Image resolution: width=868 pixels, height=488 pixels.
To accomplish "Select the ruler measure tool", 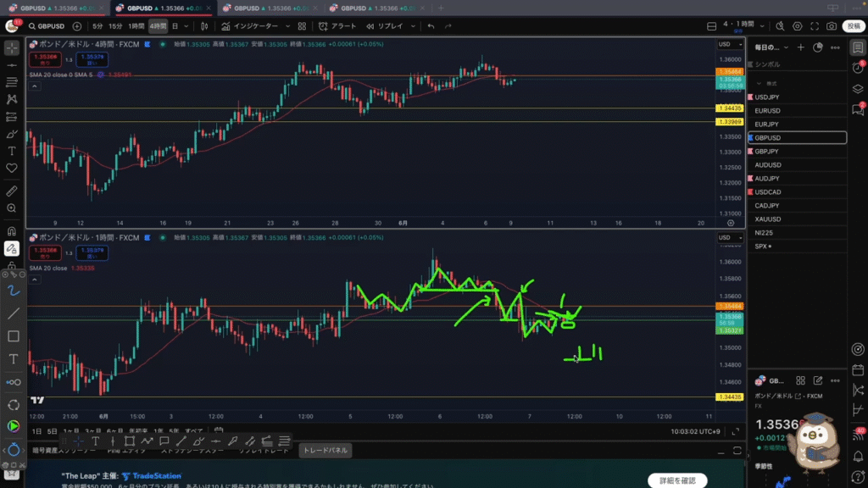I will [x=12, y=191].
